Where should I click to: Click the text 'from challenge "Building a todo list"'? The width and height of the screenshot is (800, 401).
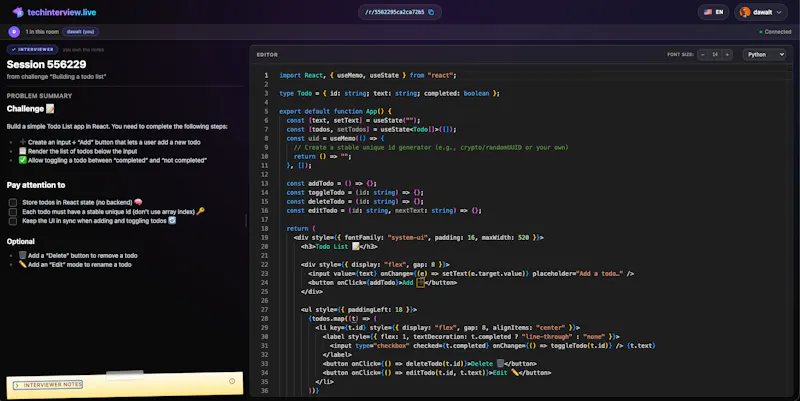coord(56,77)
